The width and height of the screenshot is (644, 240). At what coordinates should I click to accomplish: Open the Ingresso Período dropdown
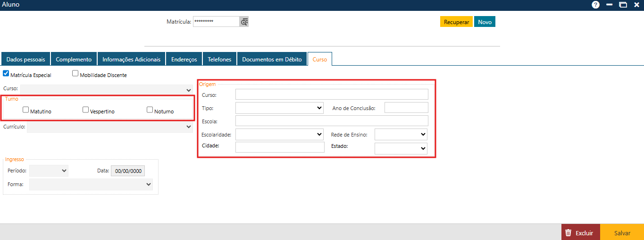click(x=49, y=171)
